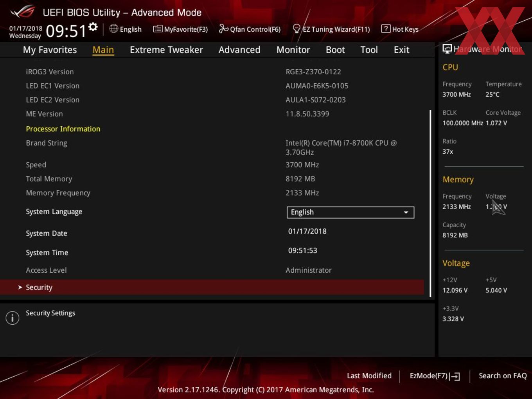The image size is (532, 399).
Task: Click CPU Temperature 25°C reading
Action: (492, 94)
